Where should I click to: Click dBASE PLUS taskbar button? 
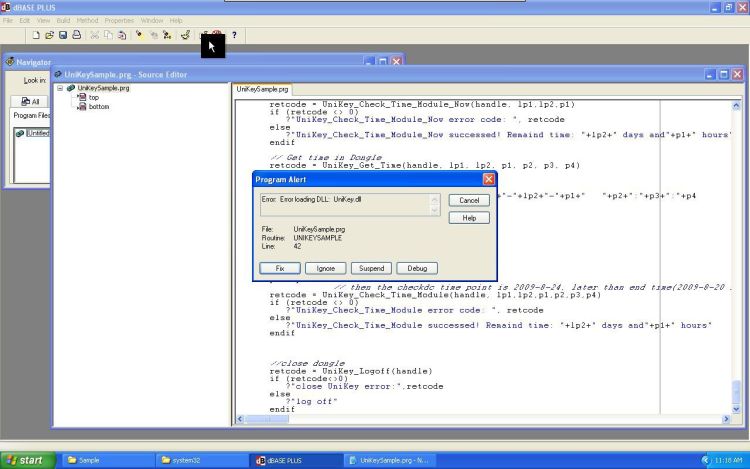click(295, 460)
